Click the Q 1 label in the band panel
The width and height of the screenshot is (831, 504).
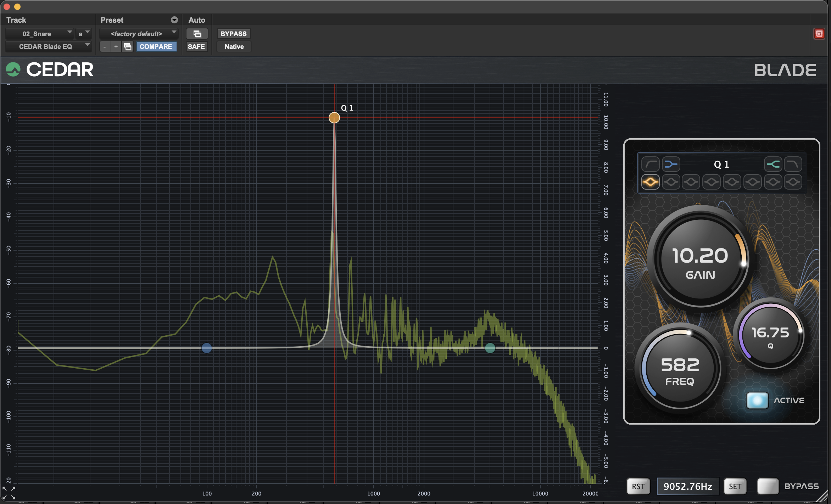click(721, 164)
